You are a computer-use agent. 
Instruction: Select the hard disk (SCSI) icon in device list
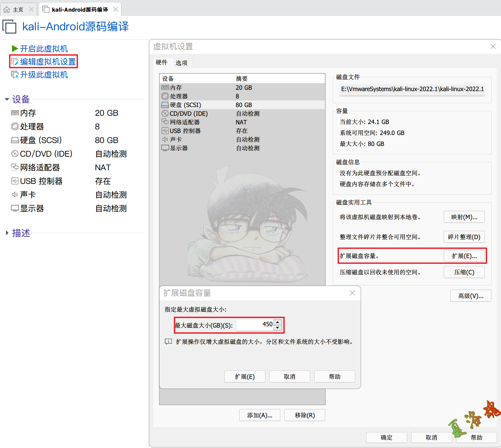[165, 105]
